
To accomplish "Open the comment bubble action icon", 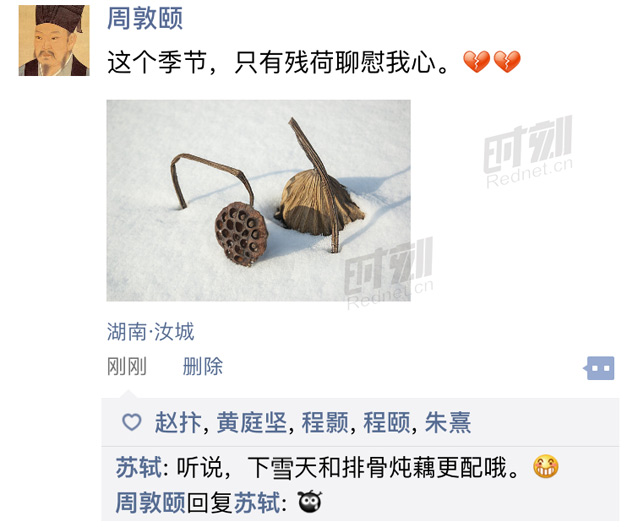I will tap(599, 368).
